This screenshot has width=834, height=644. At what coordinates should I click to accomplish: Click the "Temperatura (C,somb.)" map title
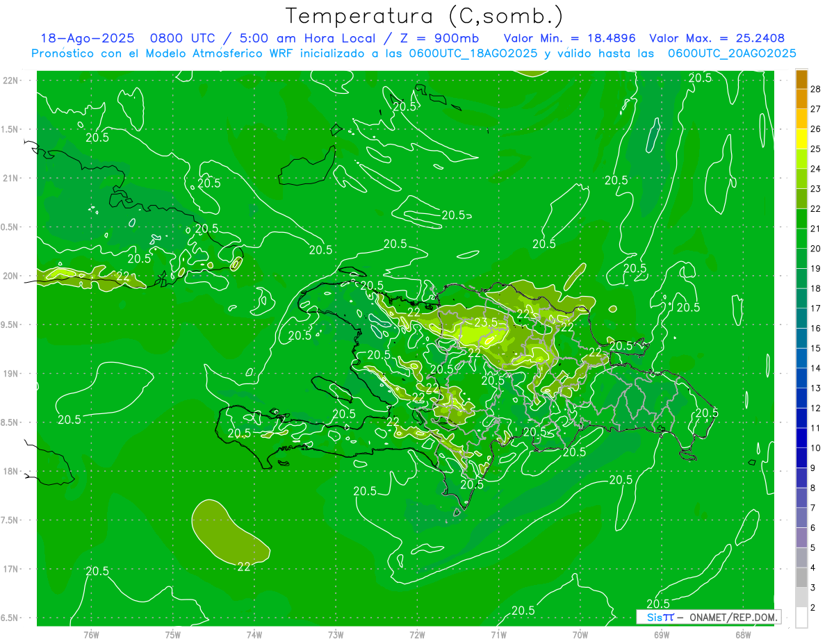pyautogui.click(x=424, y=15)
